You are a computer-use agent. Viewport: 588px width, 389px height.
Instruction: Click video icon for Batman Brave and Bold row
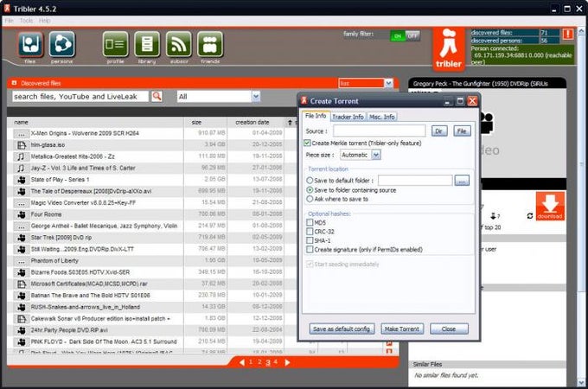[x=22, y=296]
